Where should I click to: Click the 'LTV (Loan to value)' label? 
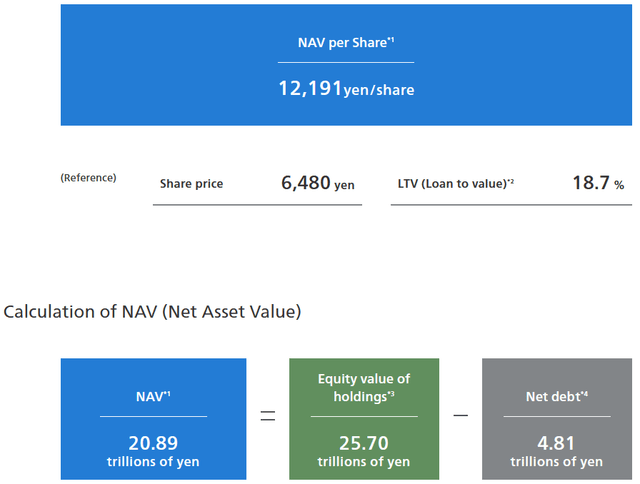[456, 184]
